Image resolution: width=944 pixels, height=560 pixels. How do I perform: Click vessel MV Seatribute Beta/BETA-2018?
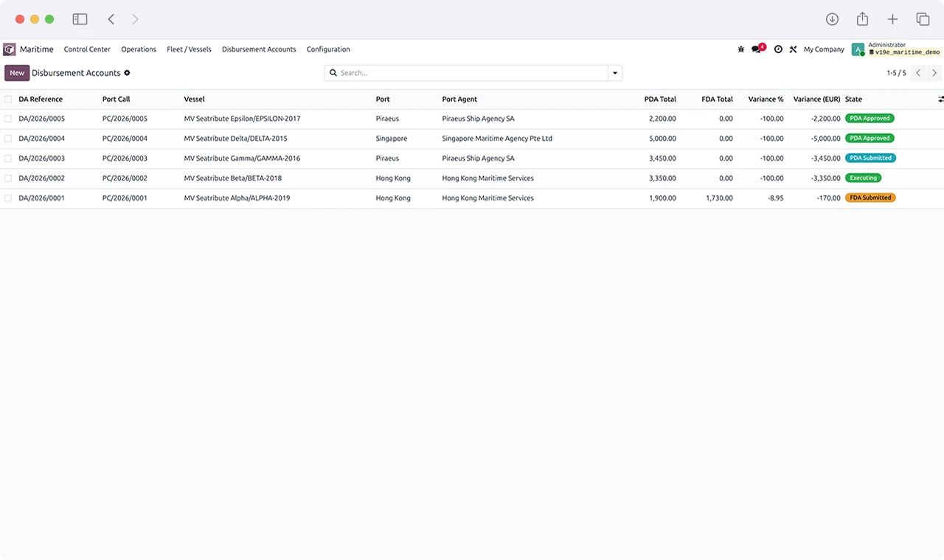coord(233,178)
